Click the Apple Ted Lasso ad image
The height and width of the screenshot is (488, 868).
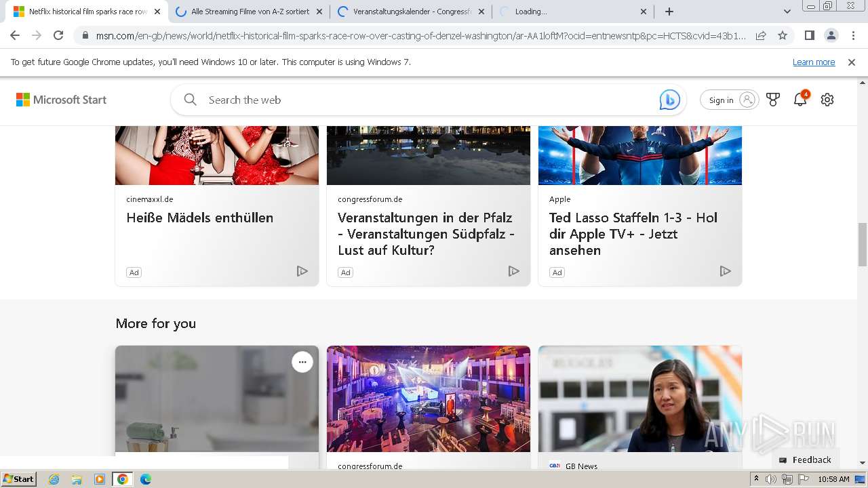[640, 155]
